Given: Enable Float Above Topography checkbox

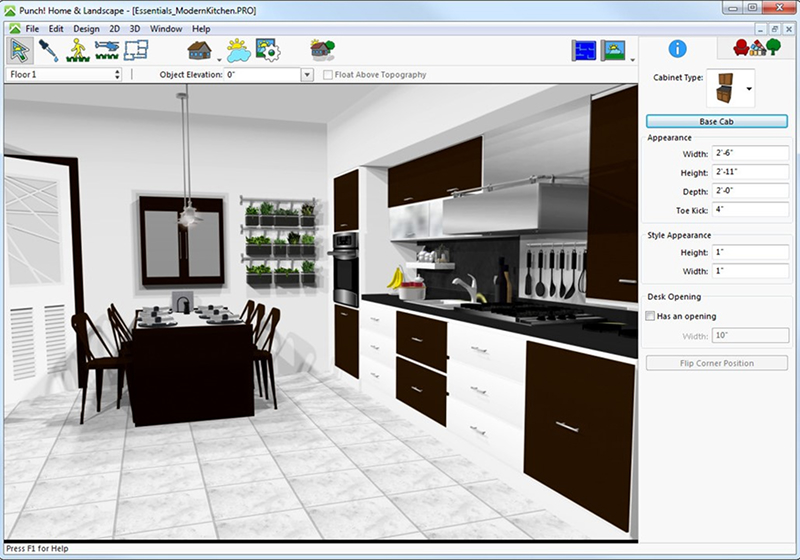Looking at the screenshot, I should click(329, 75).
